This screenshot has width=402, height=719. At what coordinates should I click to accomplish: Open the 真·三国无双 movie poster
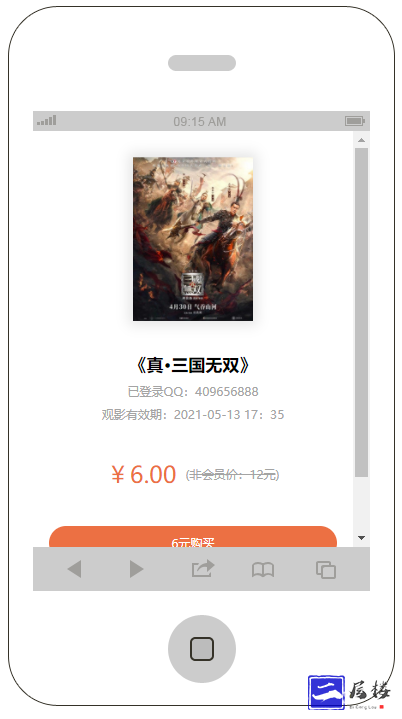(193, 239)
